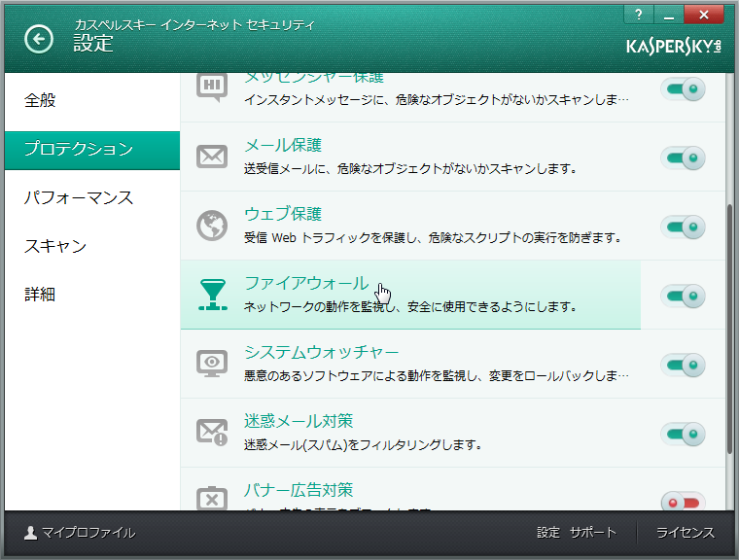Turn off the ファイアウォール toggle
The width and height of the screenshot is (739, 560).
[x=683, y=296]
